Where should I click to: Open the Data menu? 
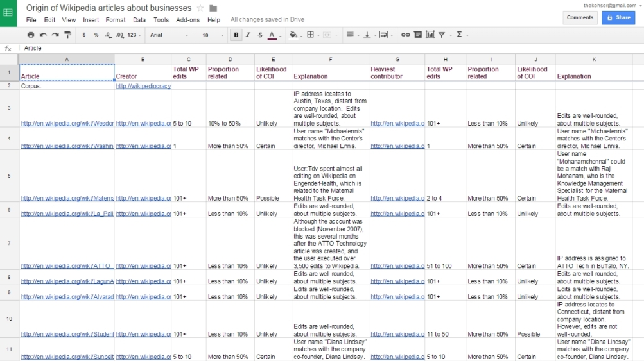[139, 20]
